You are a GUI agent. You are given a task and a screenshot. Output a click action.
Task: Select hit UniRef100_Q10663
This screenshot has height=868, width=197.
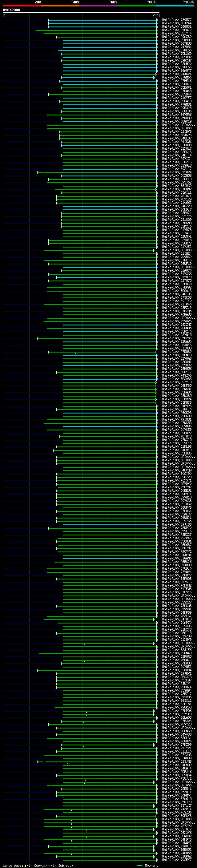(177, 203)
